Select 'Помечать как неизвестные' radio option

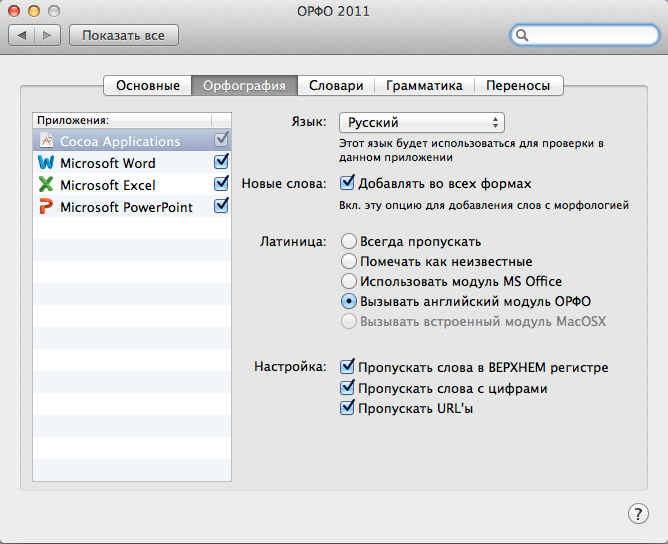click(x=348, y=261)
